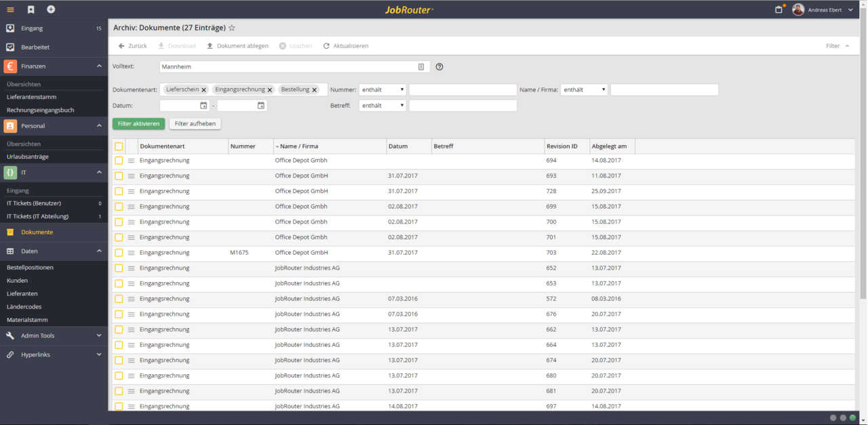Open the clipboard notifications icon
Screen dimensions: 868x425
coord(779,9)
